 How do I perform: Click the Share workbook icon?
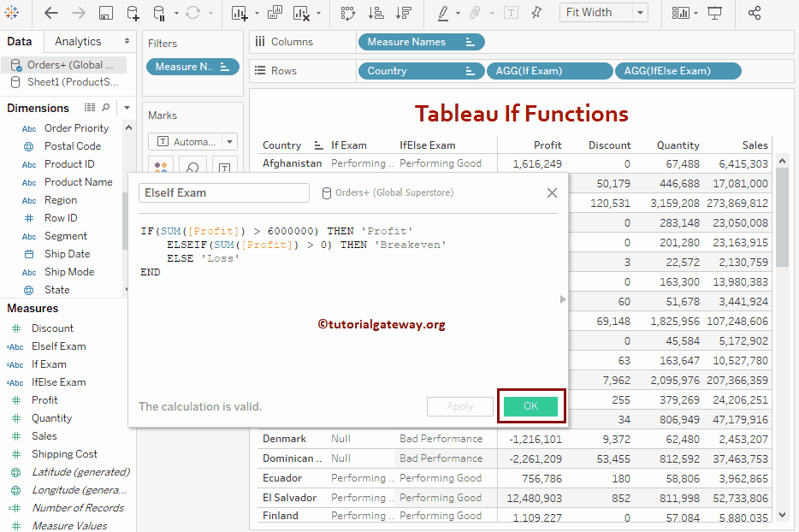coord(756,13)
